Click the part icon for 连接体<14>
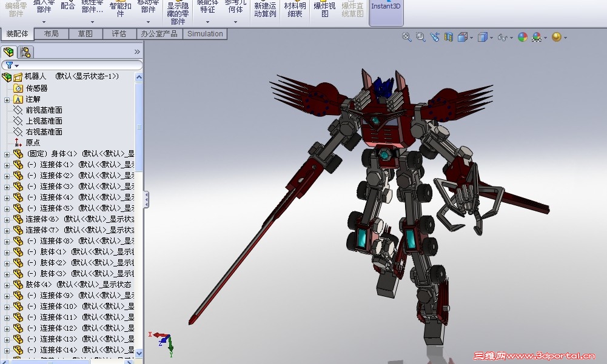The image size is (607, 364). pyautogui.click(x=18, y=350)
